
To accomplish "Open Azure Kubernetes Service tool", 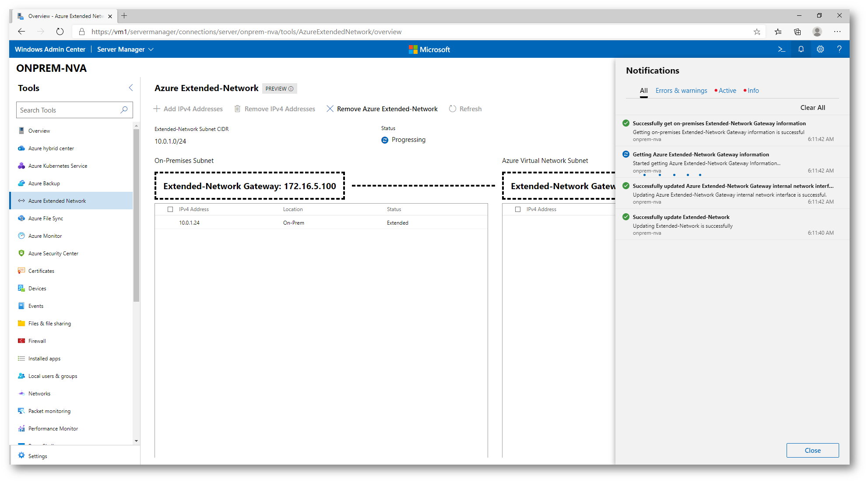I will pyautogui.click(x=71, y=166).
